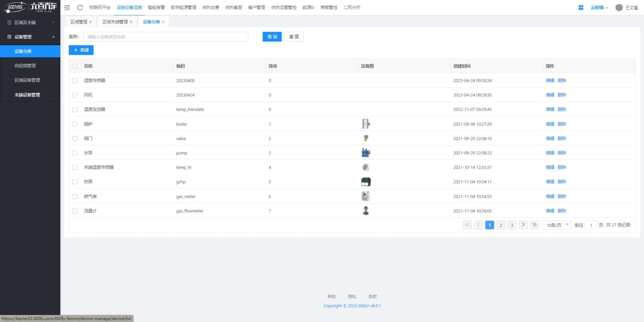Go to next page arrow
The width and height of the screenshot is (644, 322).
coord(523,225)
